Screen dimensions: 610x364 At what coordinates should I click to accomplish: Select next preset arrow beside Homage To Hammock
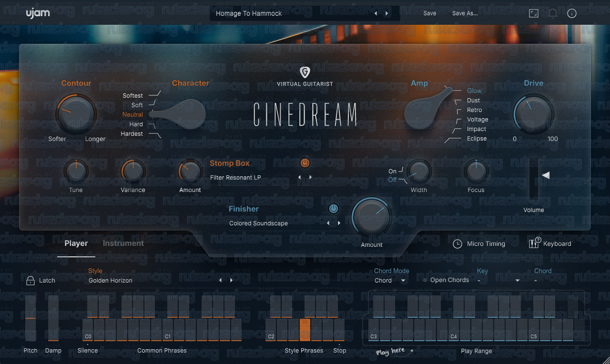point(386,13)
